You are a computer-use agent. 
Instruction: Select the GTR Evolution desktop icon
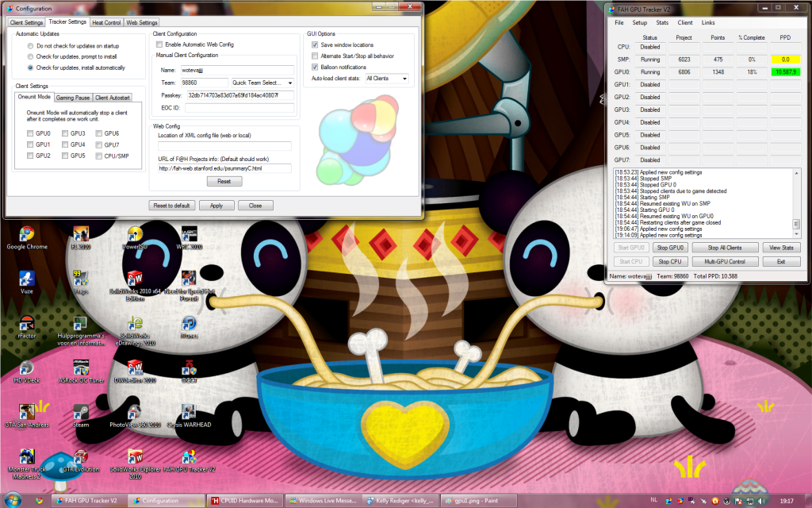tap(81, 461)
